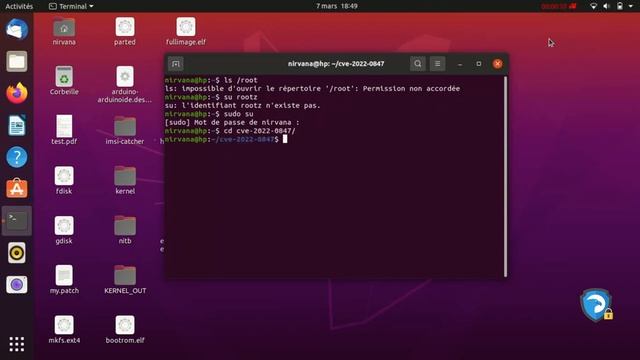
Task: Select the my.patch file on desktop
Action: (64, 280)
